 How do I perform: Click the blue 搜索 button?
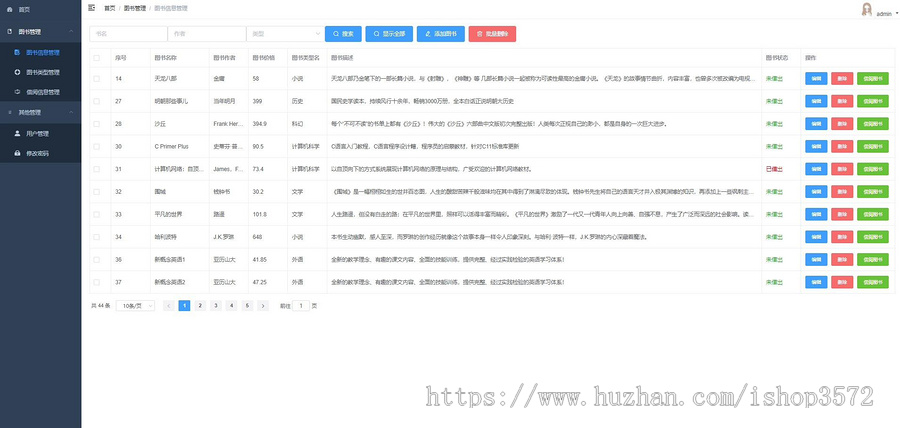point(343,34)
